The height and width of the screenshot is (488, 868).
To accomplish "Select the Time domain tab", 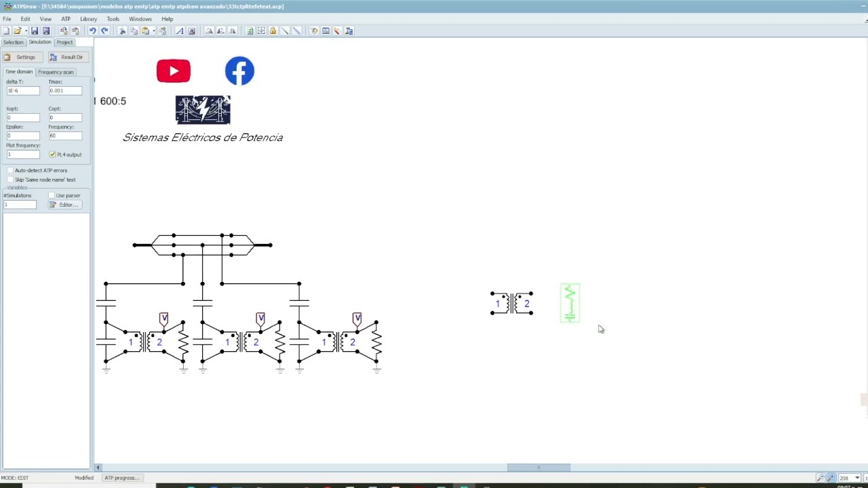I will pos(18,72).
